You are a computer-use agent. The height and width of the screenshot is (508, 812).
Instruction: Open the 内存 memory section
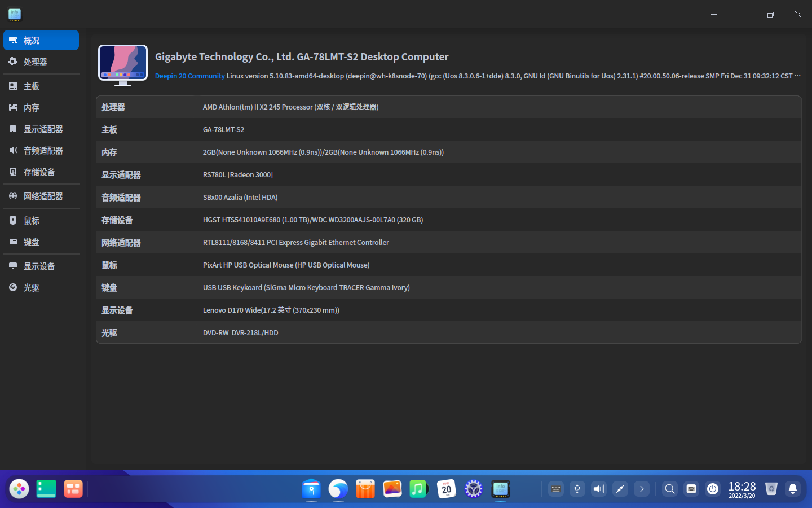click(31, 108)
